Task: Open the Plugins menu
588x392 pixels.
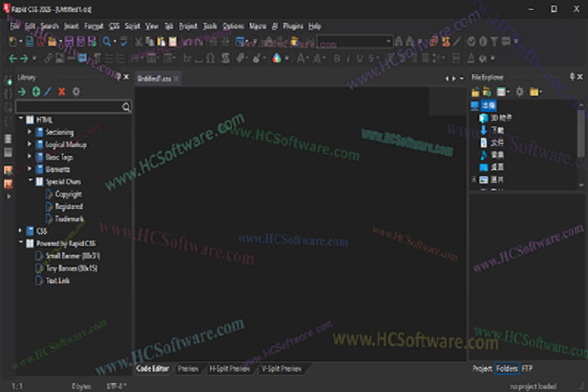Action: pyautogui.click(x=293, y=26)
